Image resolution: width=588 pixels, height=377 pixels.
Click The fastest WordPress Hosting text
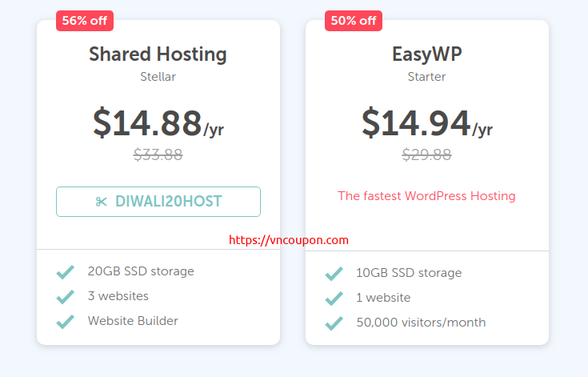(426, 196)
